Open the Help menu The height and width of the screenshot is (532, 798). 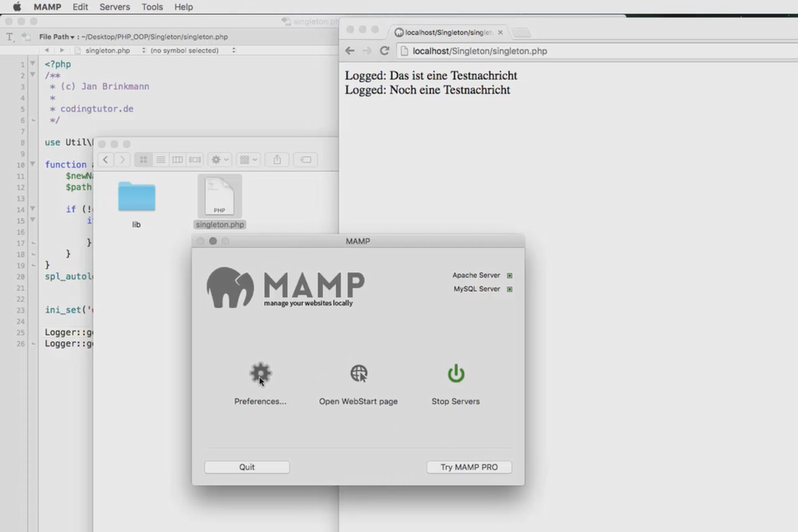[184, 7]
